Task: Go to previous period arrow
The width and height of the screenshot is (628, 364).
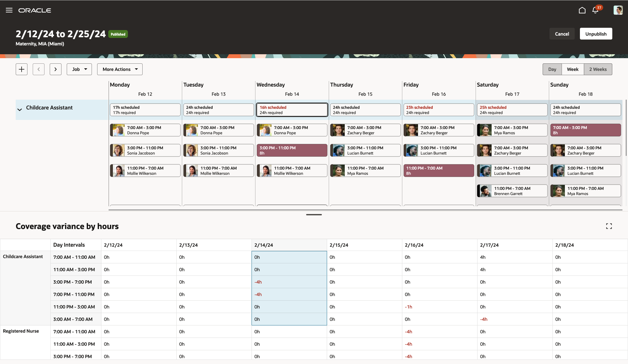Action: pyautogui.click(x=39, y=69)
